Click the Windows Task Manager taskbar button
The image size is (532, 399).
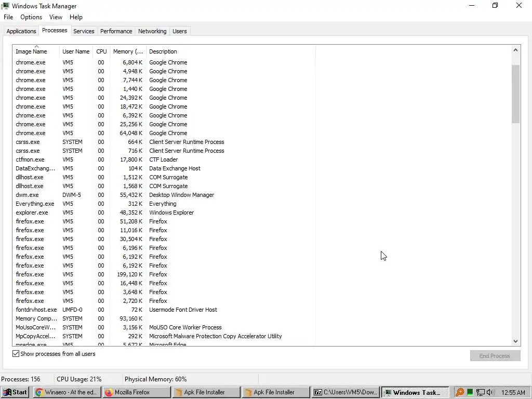coord(415,392)
